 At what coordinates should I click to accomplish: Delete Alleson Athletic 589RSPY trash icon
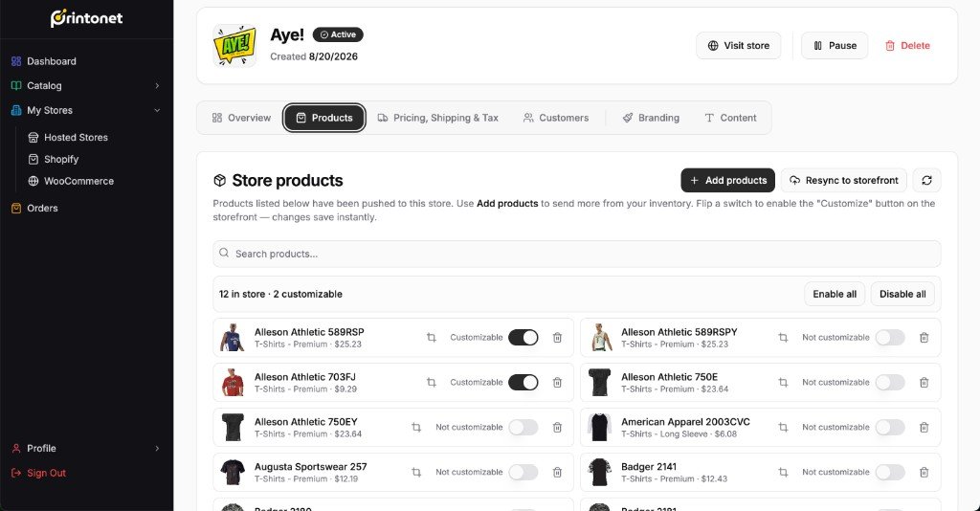point(924,338)
